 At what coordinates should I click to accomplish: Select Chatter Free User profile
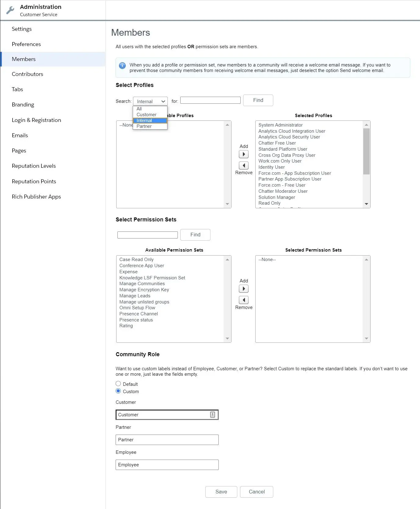pyautogui.click(x=277, y=143)
